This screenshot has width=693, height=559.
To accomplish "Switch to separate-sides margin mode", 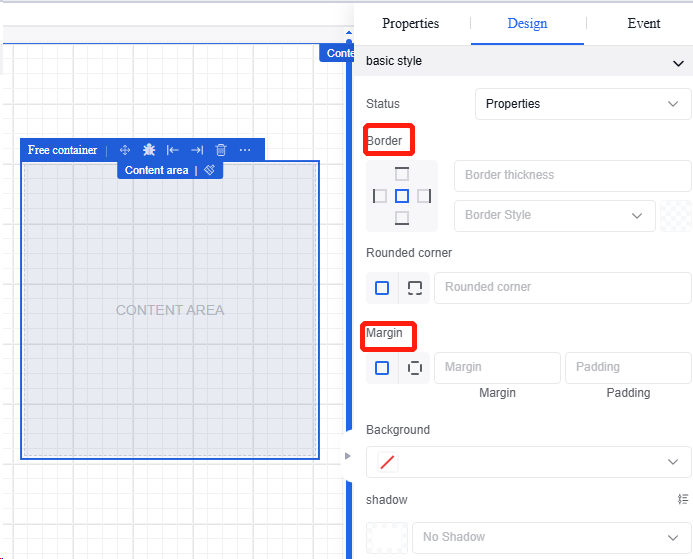I will tap(415, 368).
